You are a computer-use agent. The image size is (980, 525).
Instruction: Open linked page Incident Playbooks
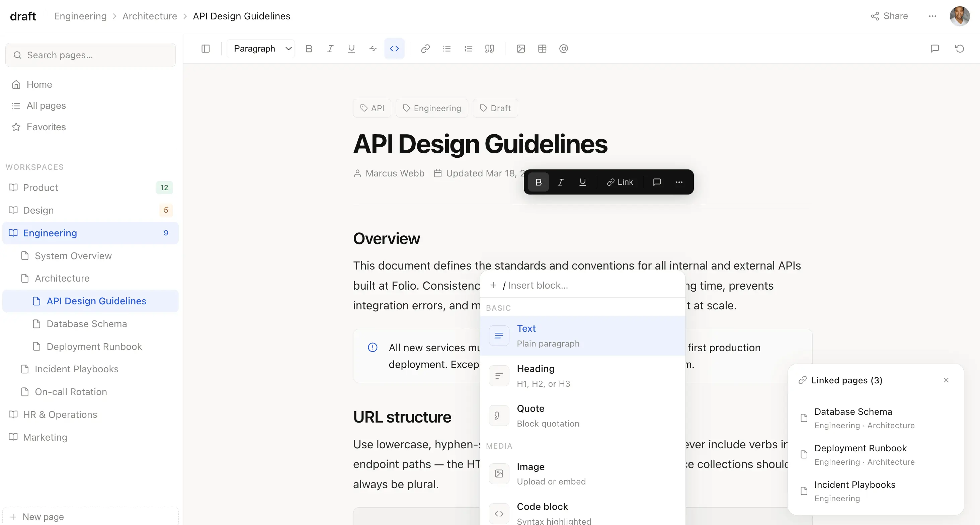(x=876, y=491)
